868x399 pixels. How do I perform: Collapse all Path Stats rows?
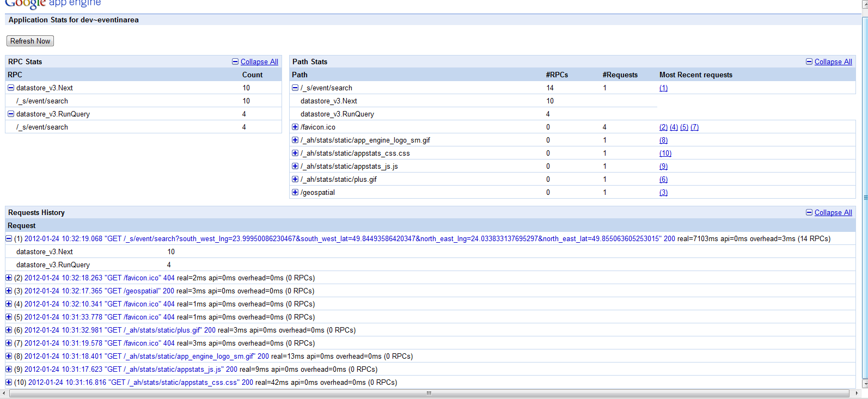[833, 62]
